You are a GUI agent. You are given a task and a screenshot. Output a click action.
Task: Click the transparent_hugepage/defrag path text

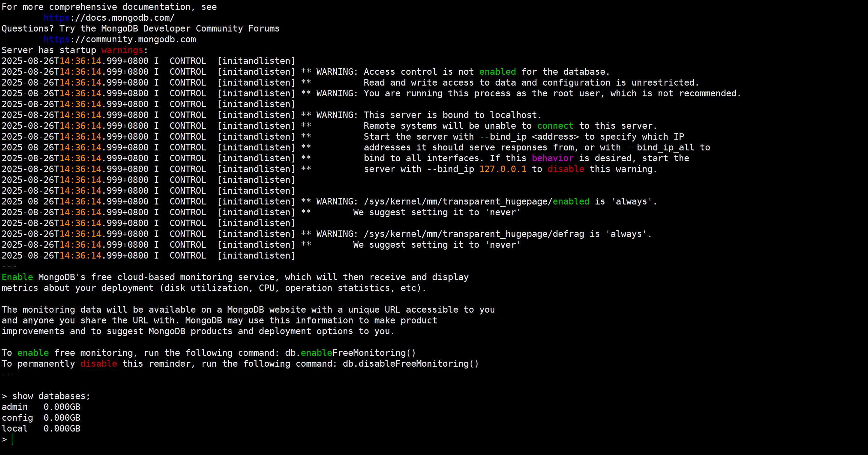coord(474,234)
